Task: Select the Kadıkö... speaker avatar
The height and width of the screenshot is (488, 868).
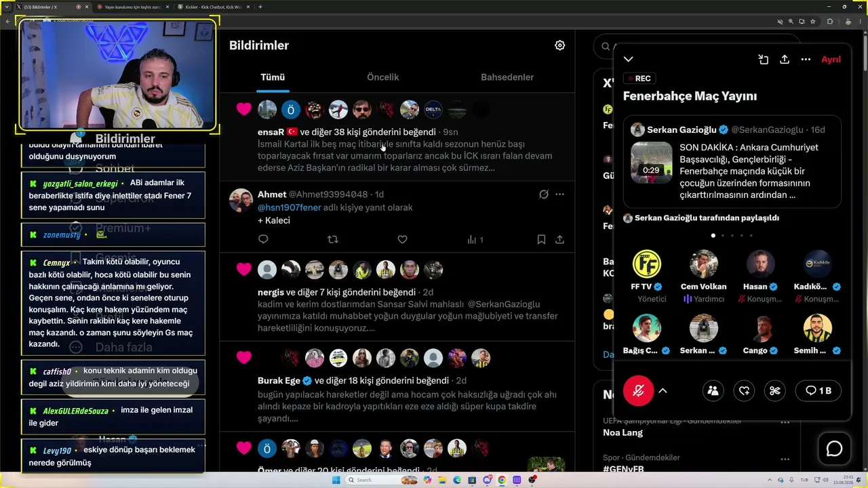Action: pyautogui.click(x=817, y=264)
